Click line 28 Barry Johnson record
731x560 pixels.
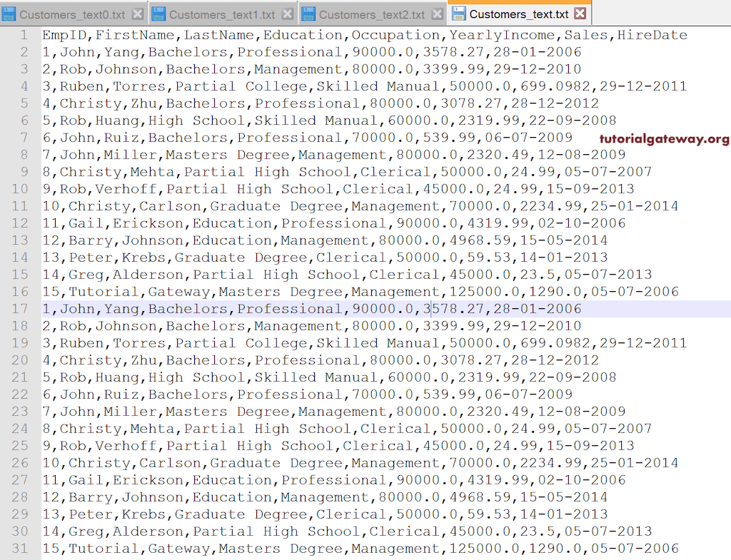click(x=325, y=497)
